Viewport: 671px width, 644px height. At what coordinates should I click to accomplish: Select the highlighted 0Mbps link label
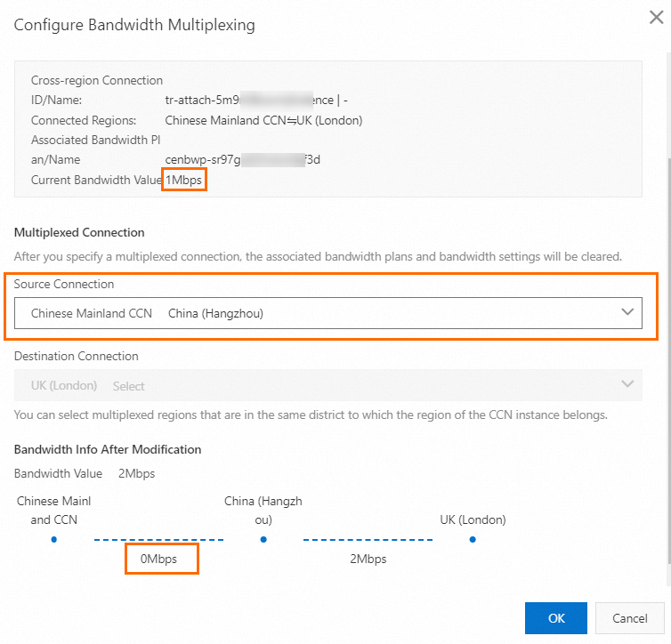click(160, 559)
